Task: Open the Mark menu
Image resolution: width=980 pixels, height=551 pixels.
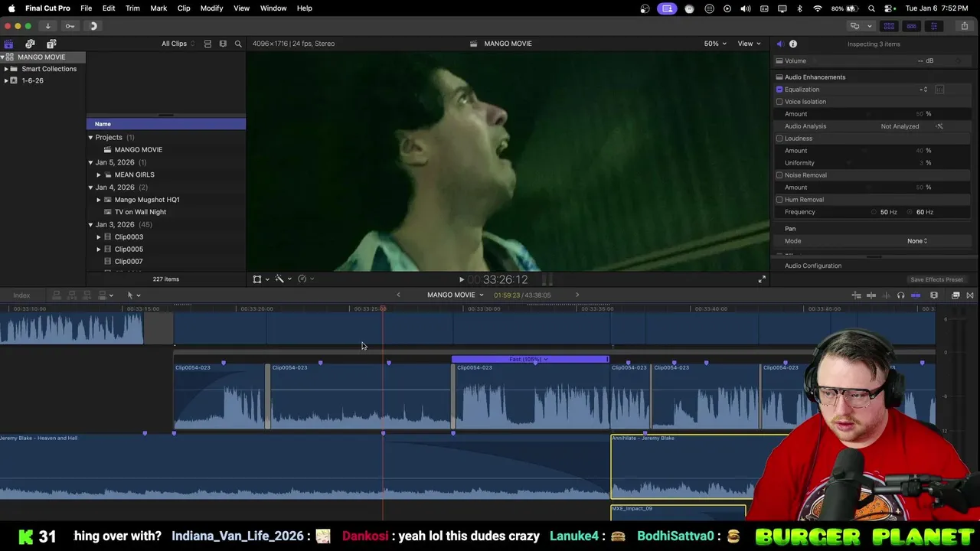Action: [x=158, y=8]
